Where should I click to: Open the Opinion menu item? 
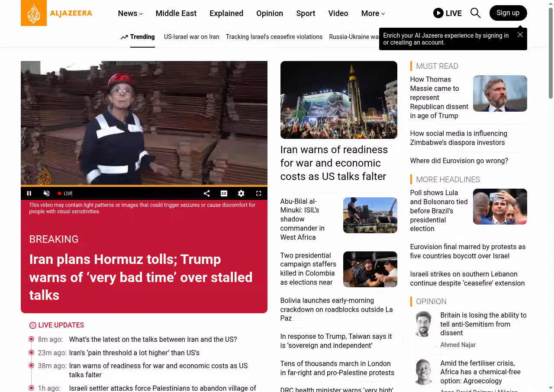(270, 13)
